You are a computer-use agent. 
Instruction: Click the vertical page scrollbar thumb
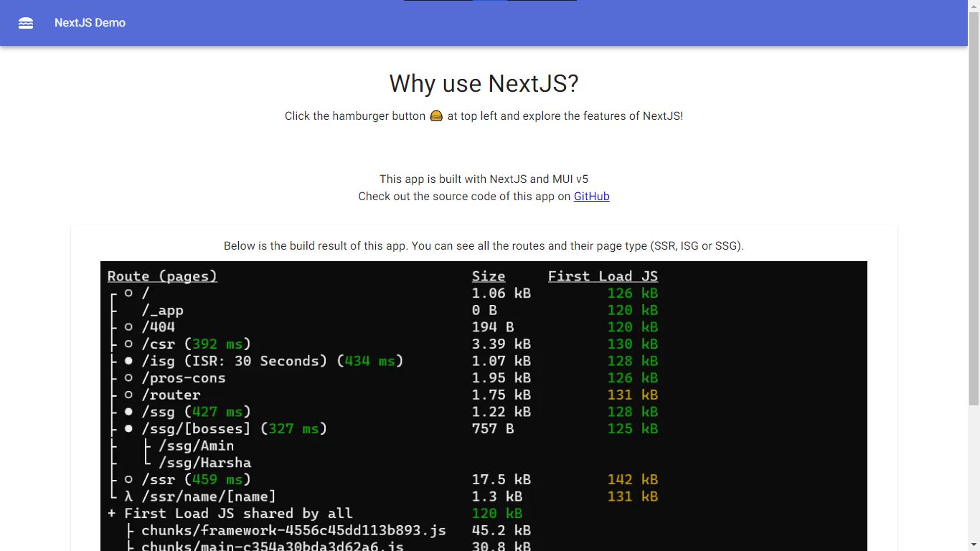(974, 208)
